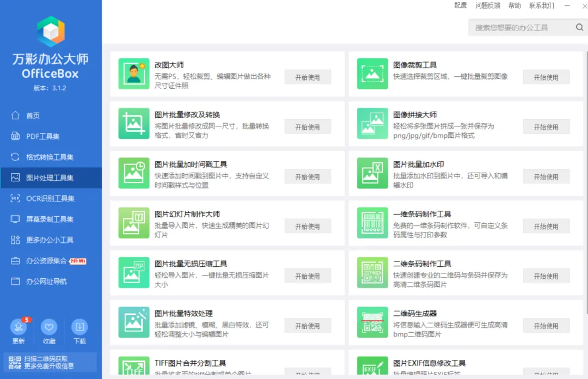Select 图片处理工具集 sidebar item
588x379 pixels.
(51, 178)
